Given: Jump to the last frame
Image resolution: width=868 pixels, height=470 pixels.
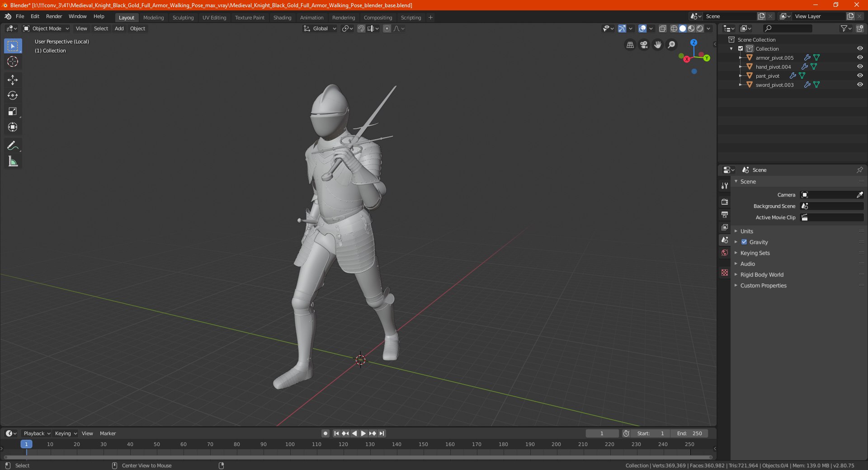Looking at the screenshot, I should pyautogui.click(x=382, y=433).
